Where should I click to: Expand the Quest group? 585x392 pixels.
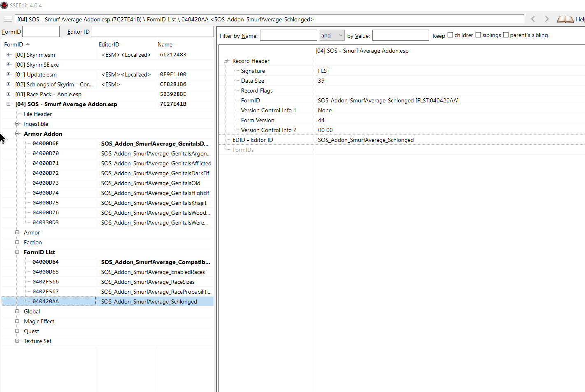pos(17,331)
